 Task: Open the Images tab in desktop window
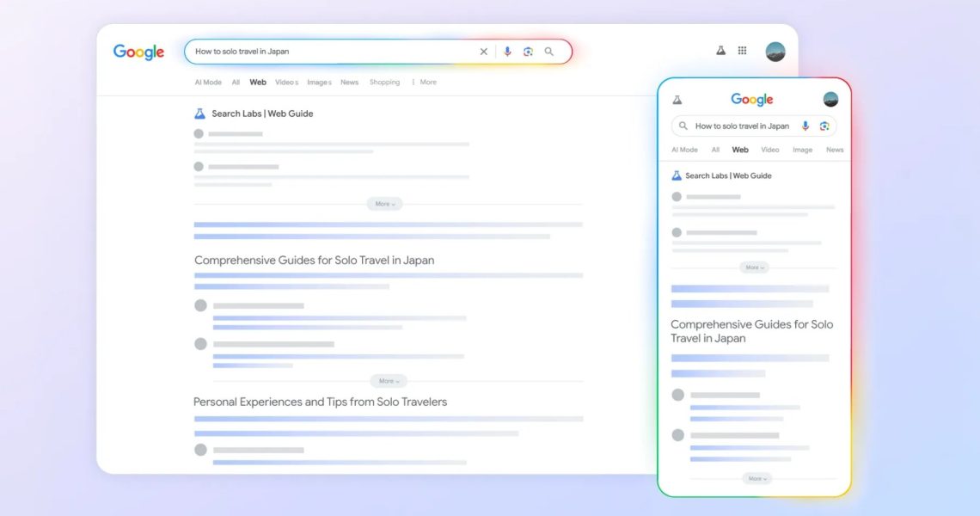click(x=319, y=82)
